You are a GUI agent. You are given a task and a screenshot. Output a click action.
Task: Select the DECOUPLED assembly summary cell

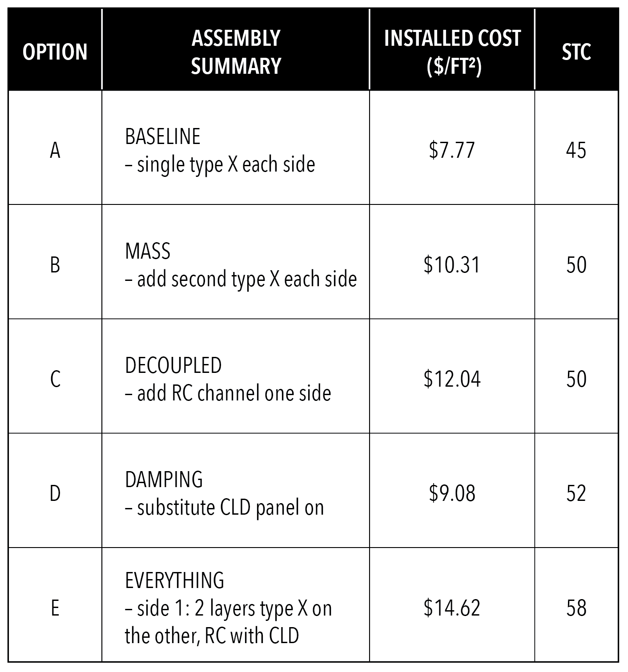point(228,379)
